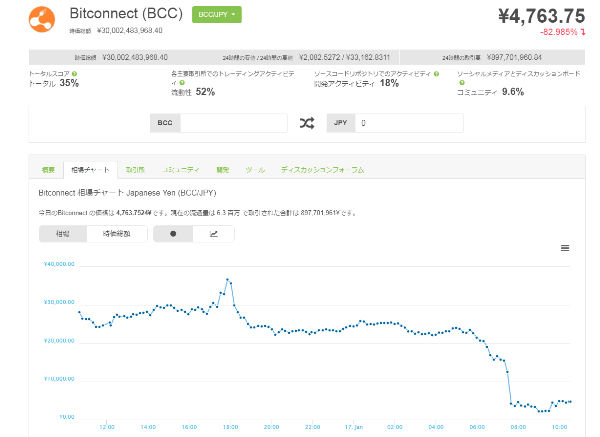Go to the 開発 tab

point(223,170)
